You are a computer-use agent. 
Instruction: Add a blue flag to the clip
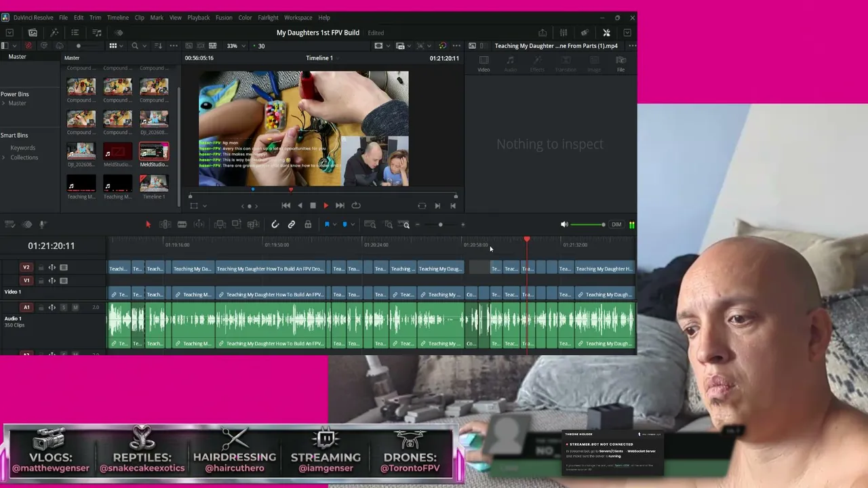click(327, 224)
